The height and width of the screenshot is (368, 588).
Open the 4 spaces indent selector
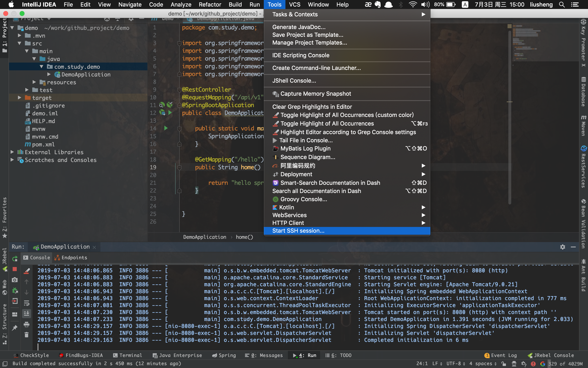[483, 364]
